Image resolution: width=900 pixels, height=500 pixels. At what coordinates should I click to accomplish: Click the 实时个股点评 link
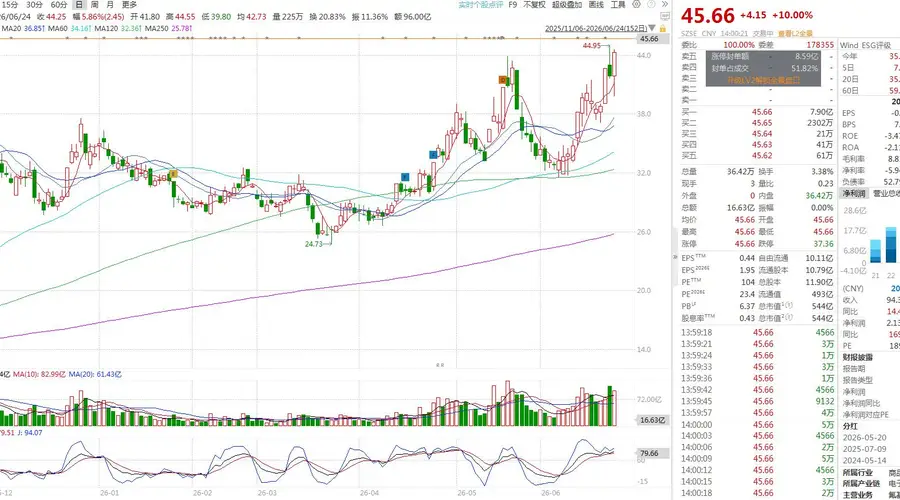[x=480, y=5]
